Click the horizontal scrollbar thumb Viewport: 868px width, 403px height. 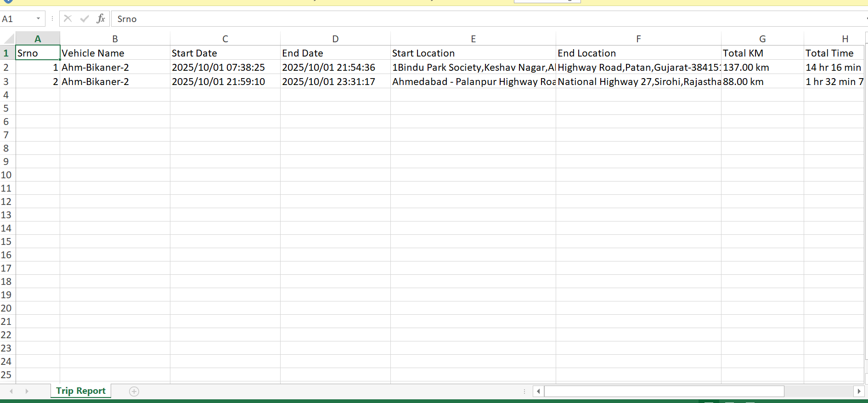pos(664,391)
